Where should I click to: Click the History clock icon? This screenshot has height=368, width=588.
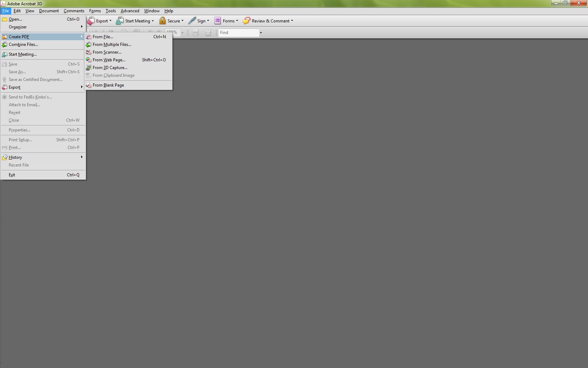pyautogui.click(x=5, y=157)
